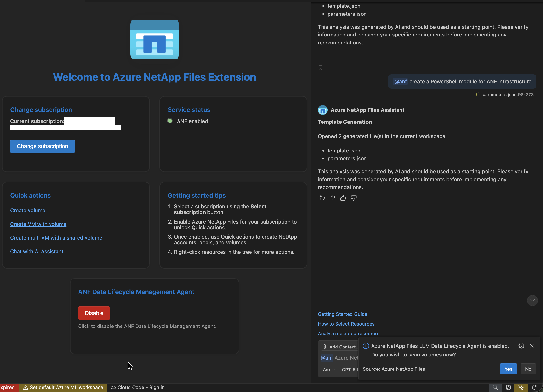Click the Azure NetApp Files Assistant avatar
543x392 pixels.
[x=323, y=110]
